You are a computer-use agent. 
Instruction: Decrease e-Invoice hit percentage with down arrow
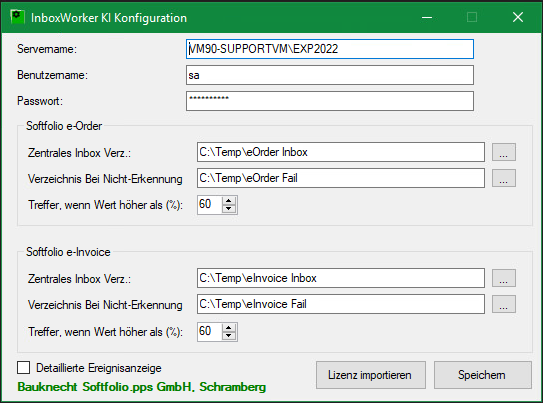click(x=229, y=335)
